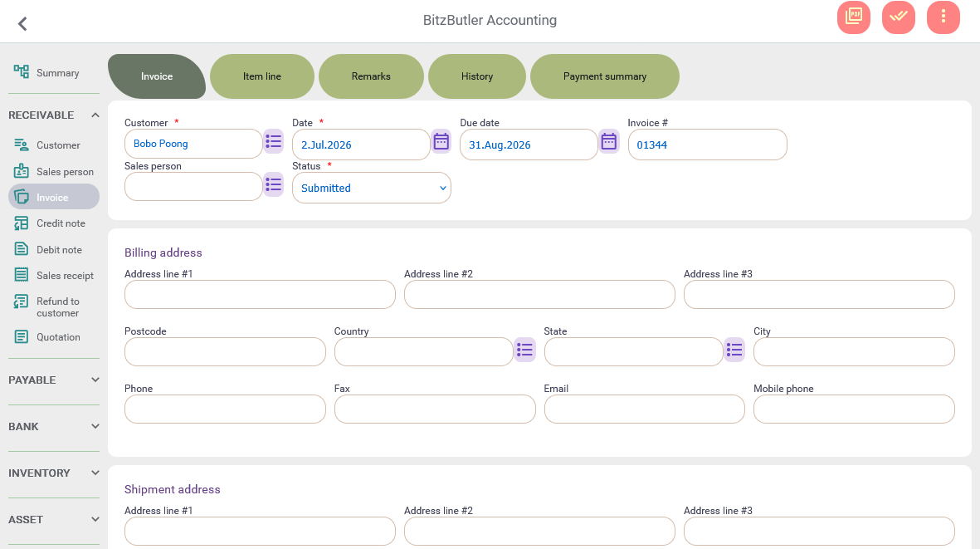Click Billing Address line #2 field
Image resolution: width=980 pixels, height=549 pixels.
pyautogui.click(x=539, y=294)
